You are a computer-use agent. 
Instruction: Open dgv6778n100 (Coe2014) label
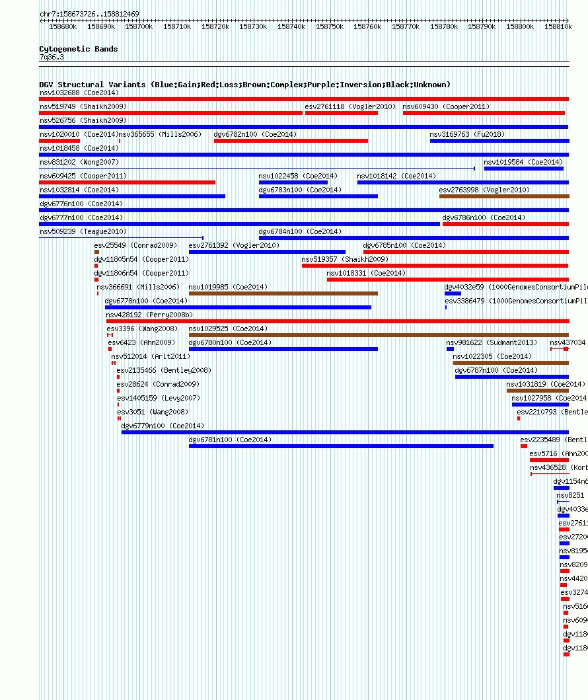(146, 301)
